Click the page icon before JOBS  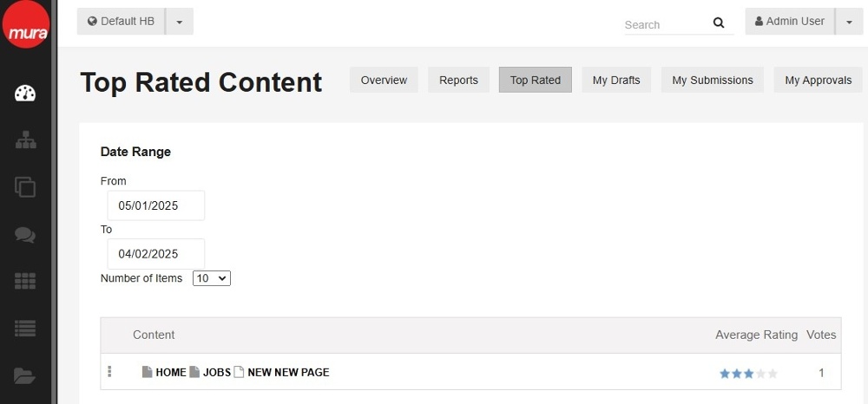tap(194, 372)
